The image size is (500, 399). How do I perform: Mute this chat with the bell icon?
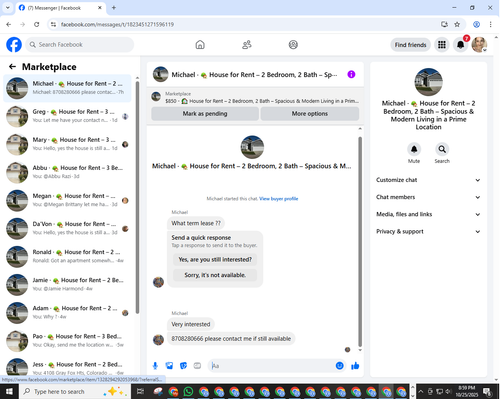point(414,149)
